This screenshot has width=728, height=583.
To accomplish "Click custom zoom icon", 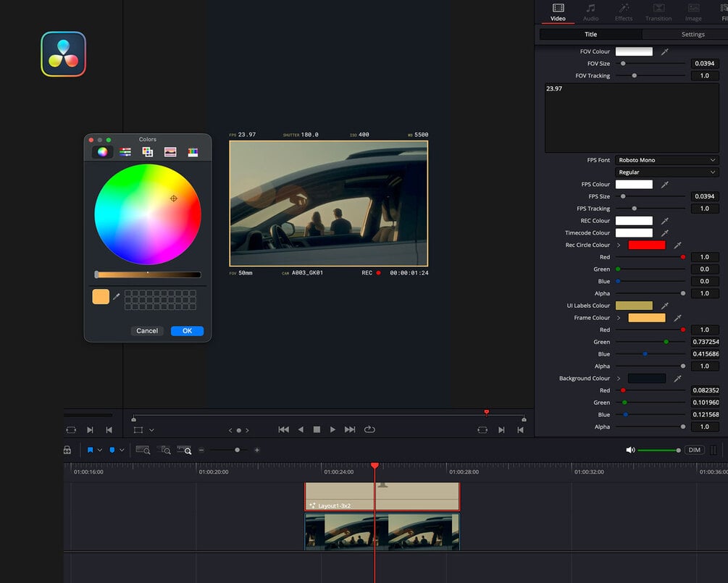I will click(184, 450).
